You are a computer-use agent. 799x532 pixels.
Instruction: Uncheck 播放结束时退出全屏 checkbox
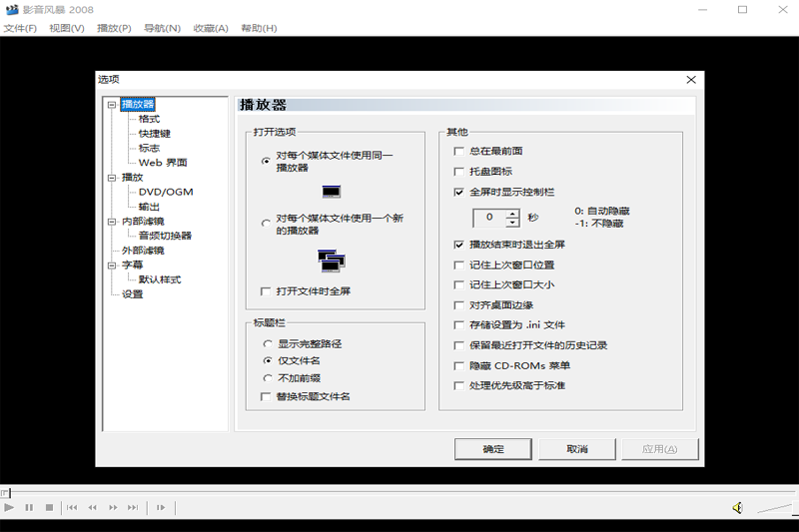(x=458, y=245)
